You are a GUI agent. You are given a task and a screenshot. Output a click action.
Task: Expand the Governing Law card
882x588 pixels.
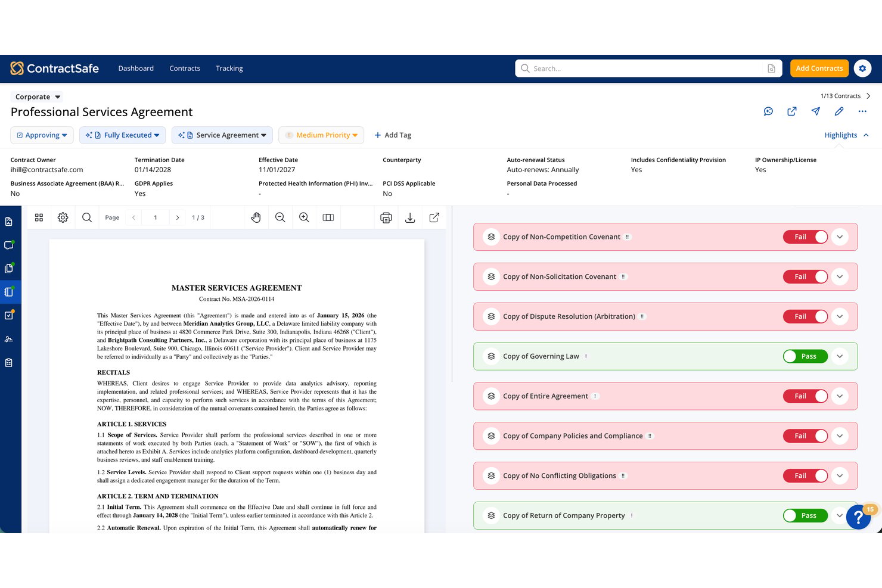coord(840,356)
